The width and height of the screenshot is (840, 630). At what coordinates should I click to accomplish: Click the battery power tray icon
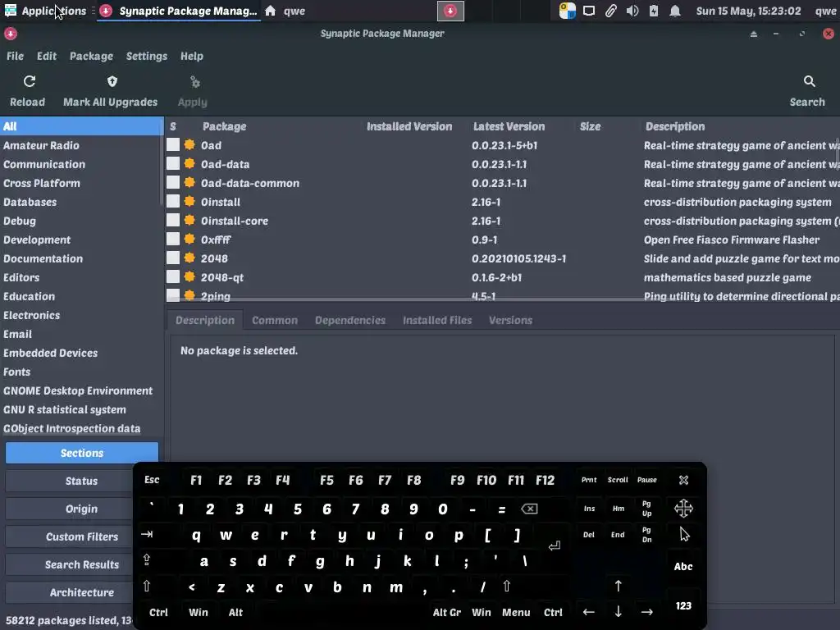coord(654,11)
